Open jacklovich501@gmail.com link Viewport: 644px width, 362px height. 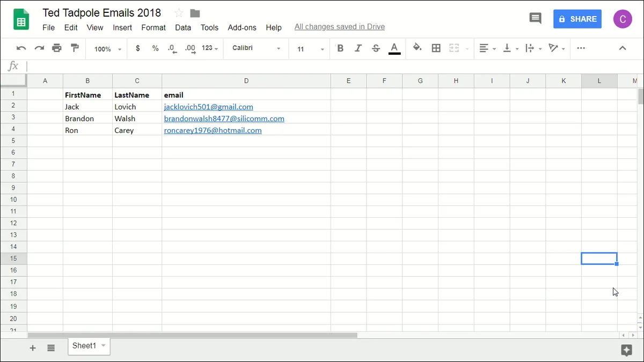pyautogui.click(x=209, y=107)
